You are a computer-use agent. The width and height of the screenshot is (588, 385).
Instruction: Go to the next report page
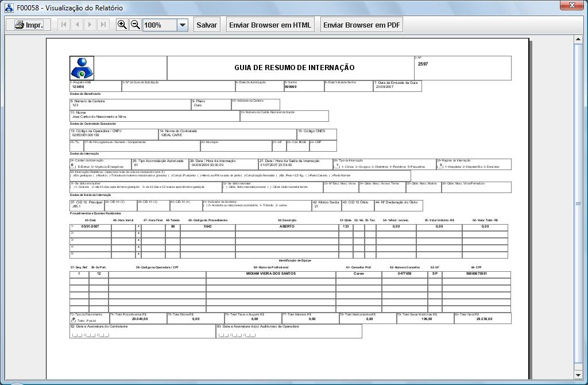point(90,25)
